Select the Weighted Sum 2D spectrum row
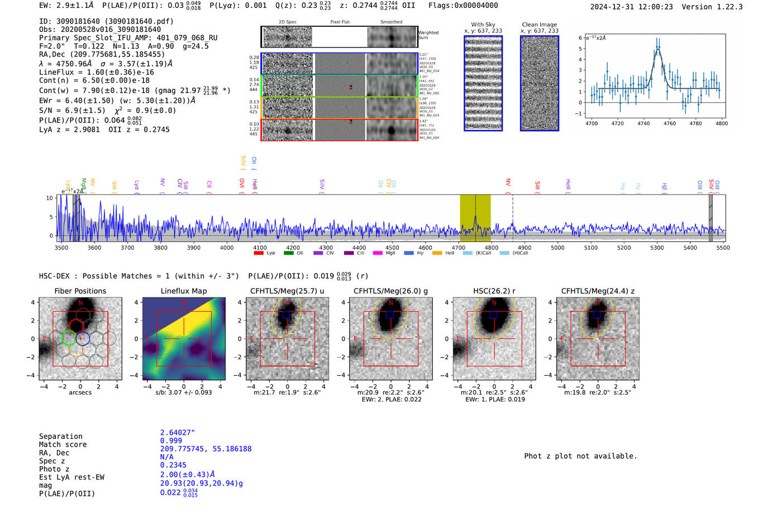The width and height of the screenshot is (782, 532). point(339,37)
